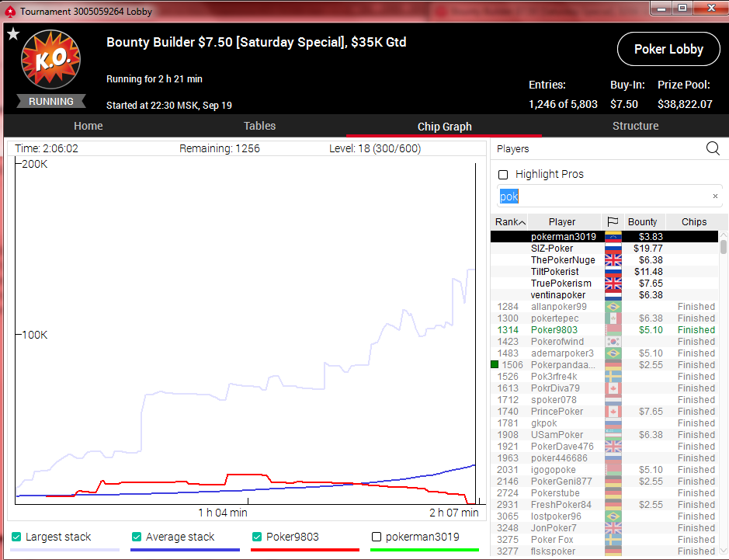Click the Average stack blue color bar
Screen dimensions: 729x560
pos(185,550)
